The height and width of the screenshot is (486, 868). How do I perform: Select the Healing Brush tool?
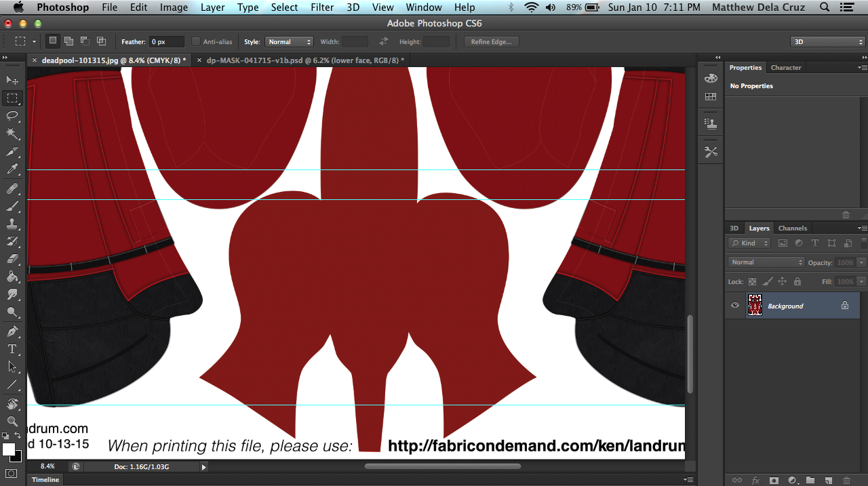coord(12,188)
